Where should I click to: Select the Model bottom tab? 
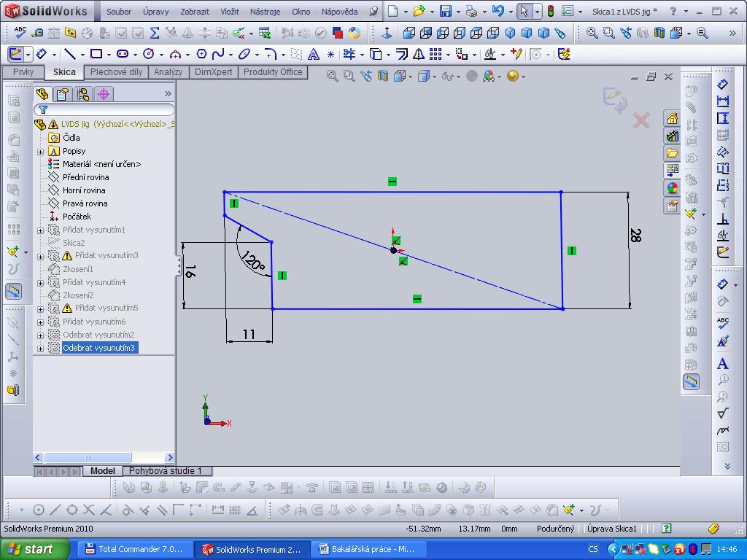click(x=102, y=471)
